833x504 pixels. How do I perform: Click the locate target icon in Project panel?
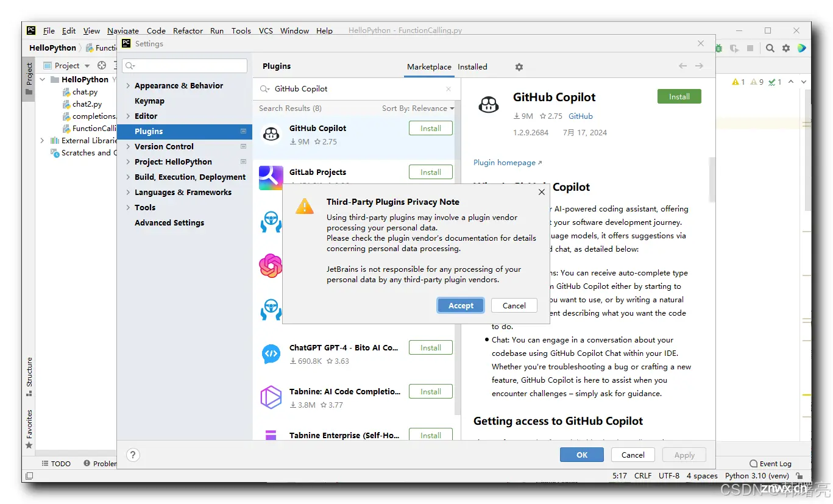pyautogui.click(x=102, y=65)
